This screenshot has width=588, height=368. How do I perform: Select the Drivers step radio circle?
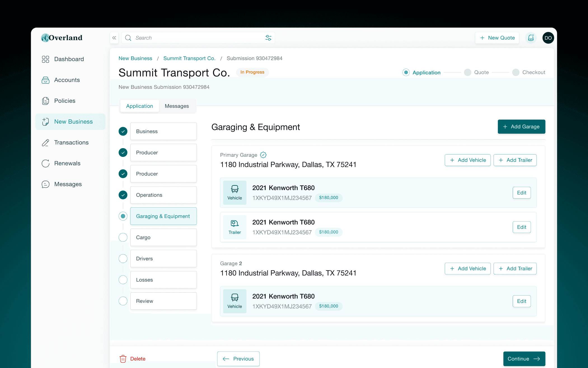(123, 258)
